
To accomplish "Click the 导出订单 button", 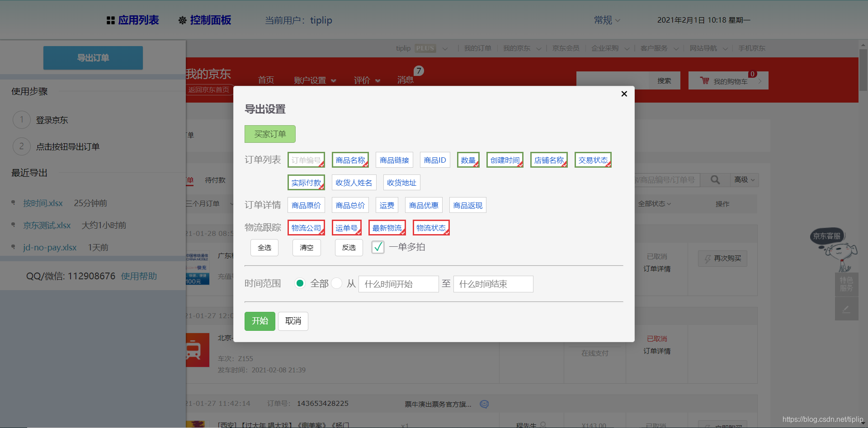I will 93,58.
